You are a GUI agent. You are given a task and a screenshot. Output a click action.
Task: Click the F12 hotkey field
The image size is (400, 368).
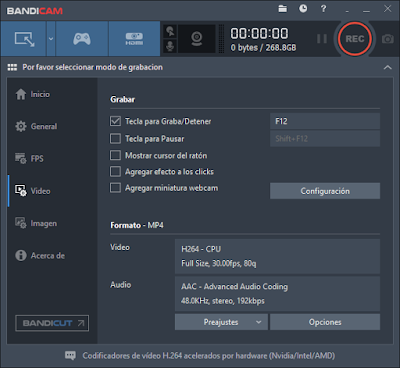click(x=325, y=121)
